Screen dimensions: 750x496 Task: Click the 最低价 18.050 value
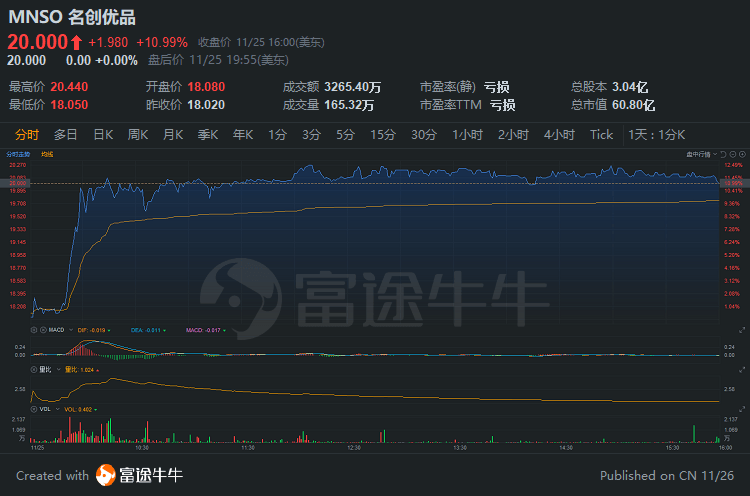click(69, 105)
